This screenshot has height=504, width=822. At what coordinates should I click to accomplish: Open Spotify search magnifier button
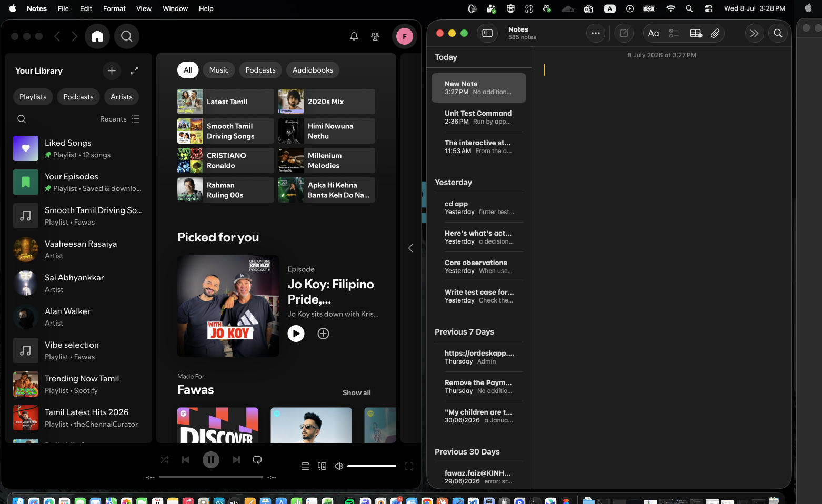click(x=127, y=36)
